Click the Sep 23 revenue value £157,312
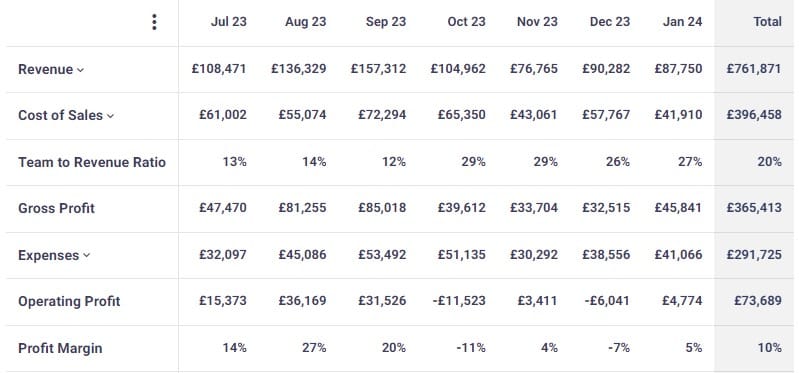799x373 pixels. coord(379,69)
